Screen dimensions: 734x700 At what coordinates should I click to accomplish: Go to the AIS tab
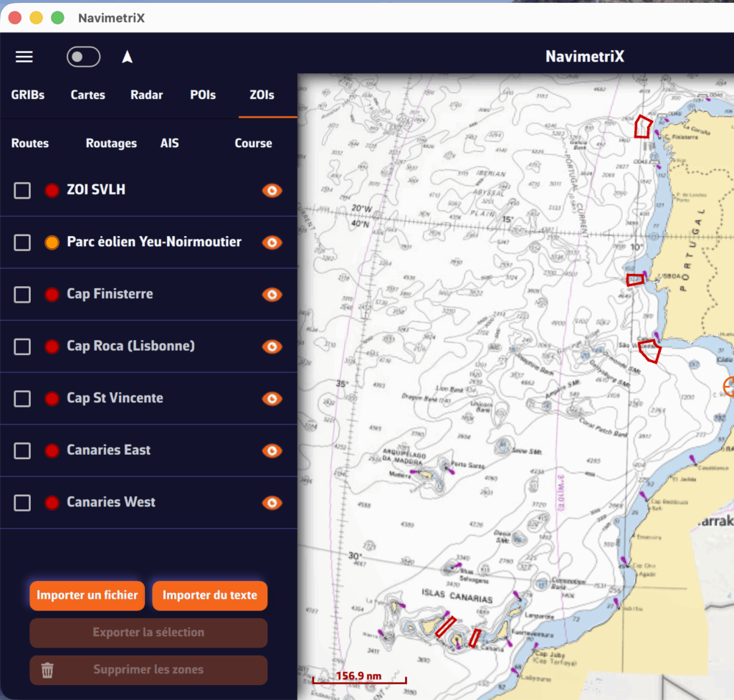tap(170, 143)
